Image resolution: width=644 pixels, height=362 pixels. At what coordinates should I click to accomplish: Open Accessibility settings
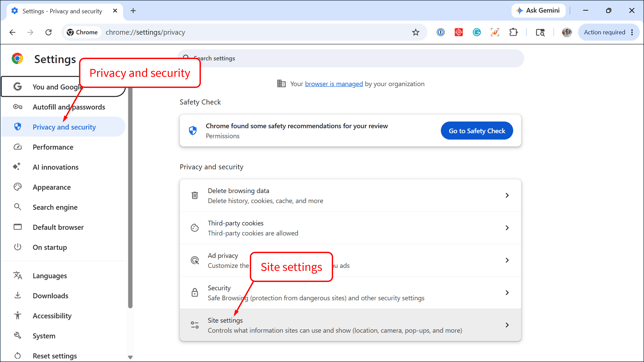point(63,316)
